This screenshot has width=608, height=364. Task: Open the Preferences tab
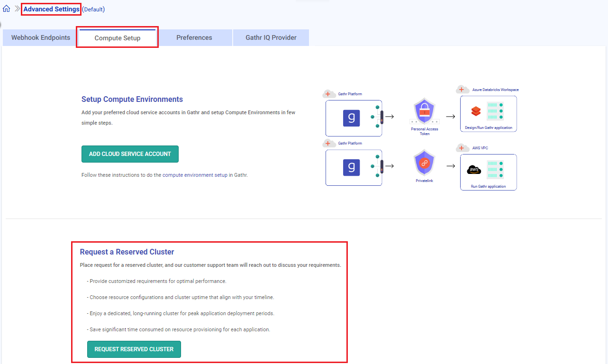[x=194, y=37]
